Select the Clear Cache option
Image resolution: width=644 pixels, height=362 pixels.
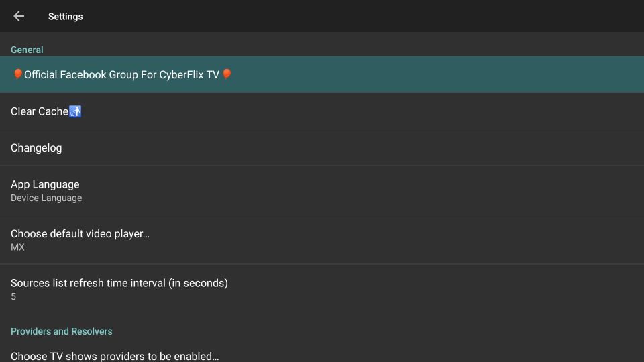pyautogui.click(x=322, y=111)
